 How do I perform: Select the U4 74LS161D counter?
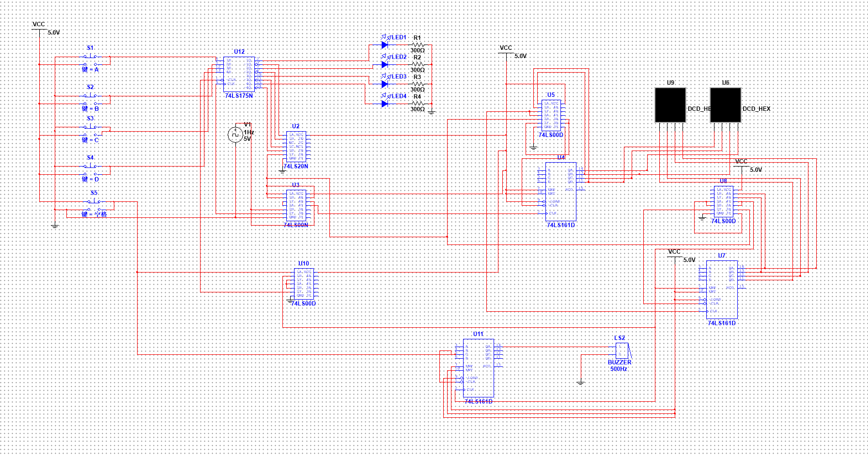[x=561, y=192]
